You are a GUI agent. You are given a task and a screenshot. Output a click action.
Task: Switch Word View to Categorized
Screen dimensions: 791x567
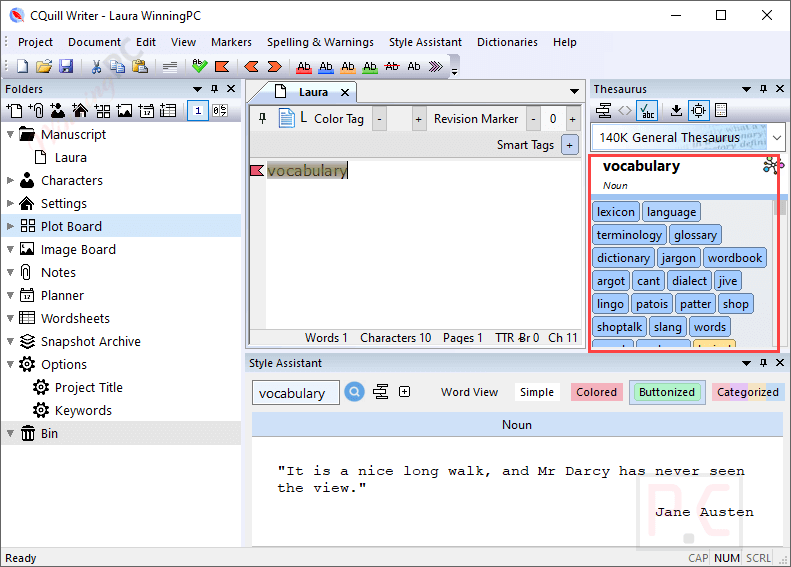tap(748, 392)
